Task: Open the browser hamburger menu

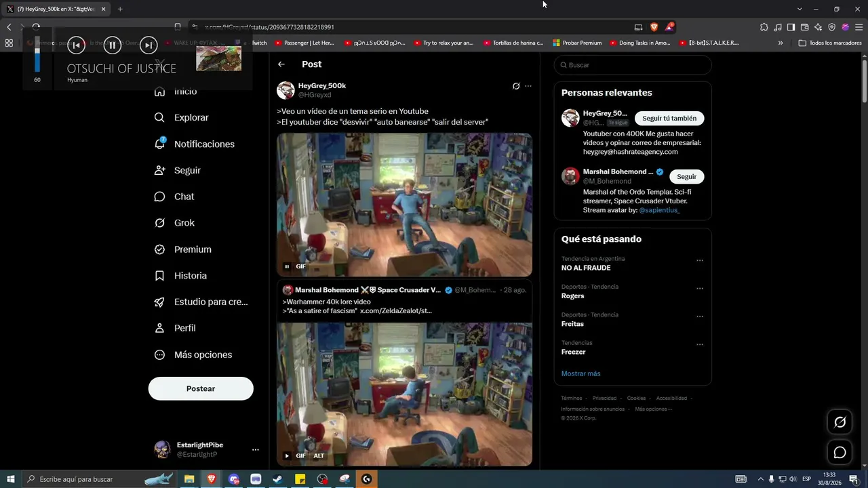Action: click(x=858, y=27)
